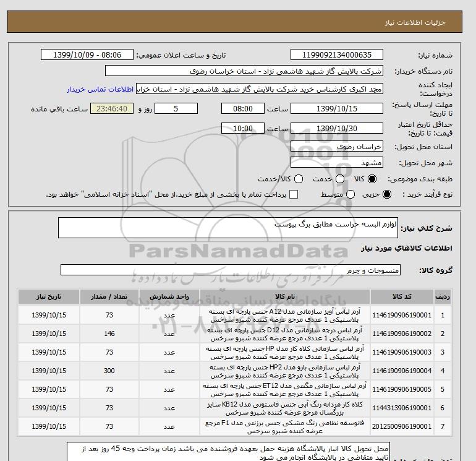Choose the متوسط purchase process option
The image size is (476, 461).
pyautogui.click(x=351, y=194)
